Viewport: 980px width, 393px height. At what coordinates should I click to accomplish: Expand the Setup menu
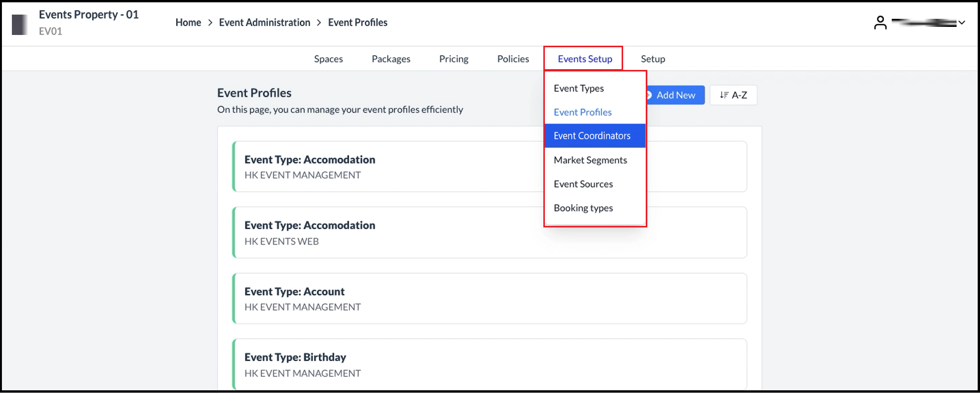coord(653,59)
